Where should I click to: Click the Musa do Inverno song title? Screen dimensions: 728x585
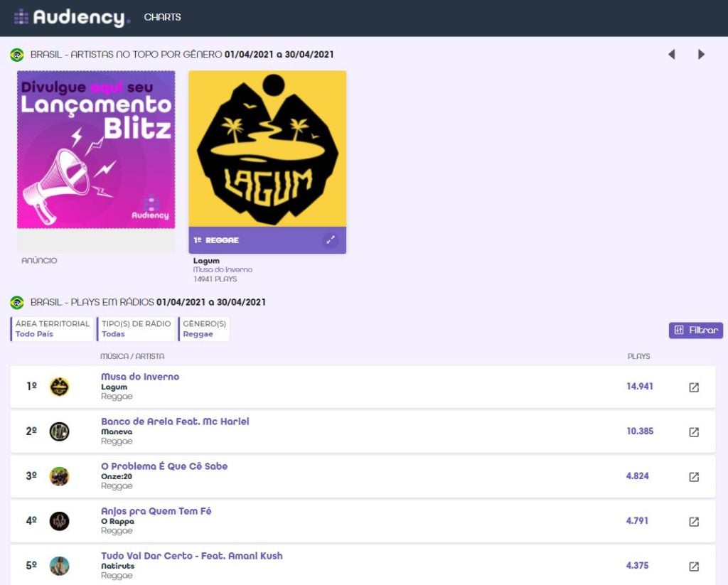point(140,377)
